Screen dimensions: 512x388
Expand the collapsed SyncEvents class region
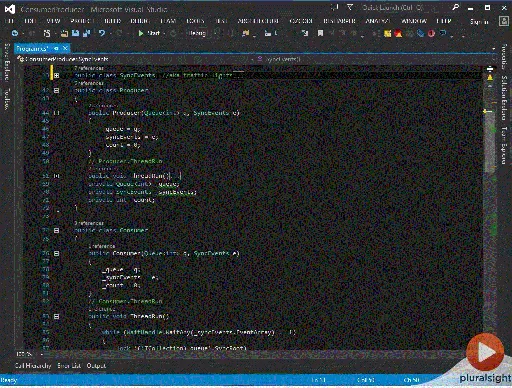56,76
